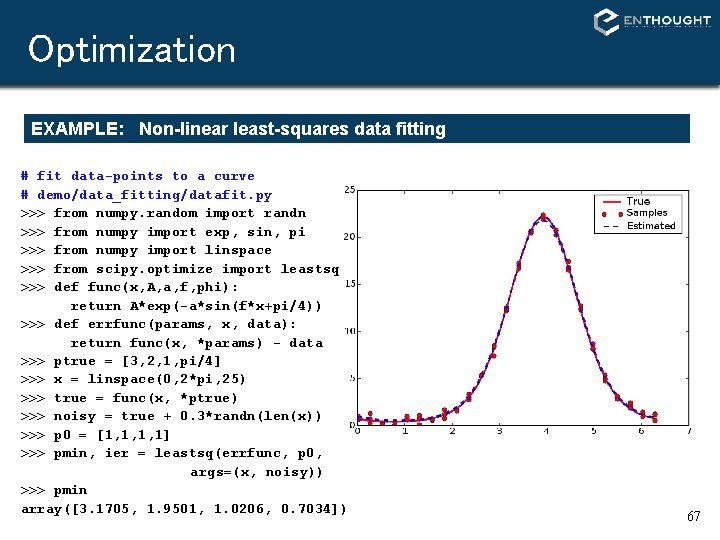
Task: Click the comment '# fit data-points to a curve'
Action: [x=138, y=176]
